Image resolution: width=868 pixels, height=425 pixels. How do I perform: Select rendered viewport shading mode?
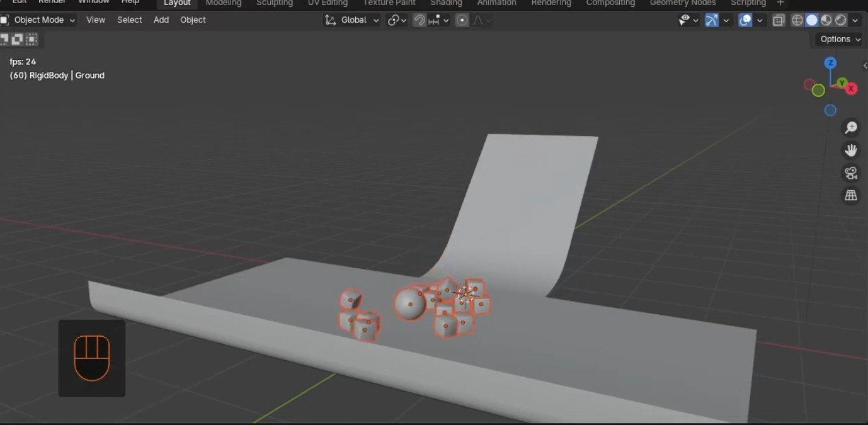841,20
